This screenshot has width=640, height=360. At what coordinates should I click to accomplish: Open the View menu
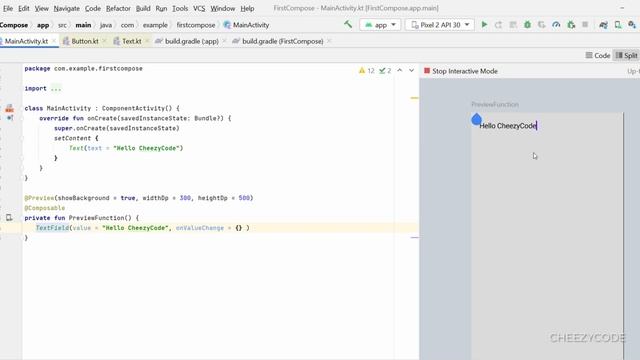pos(41,8)
